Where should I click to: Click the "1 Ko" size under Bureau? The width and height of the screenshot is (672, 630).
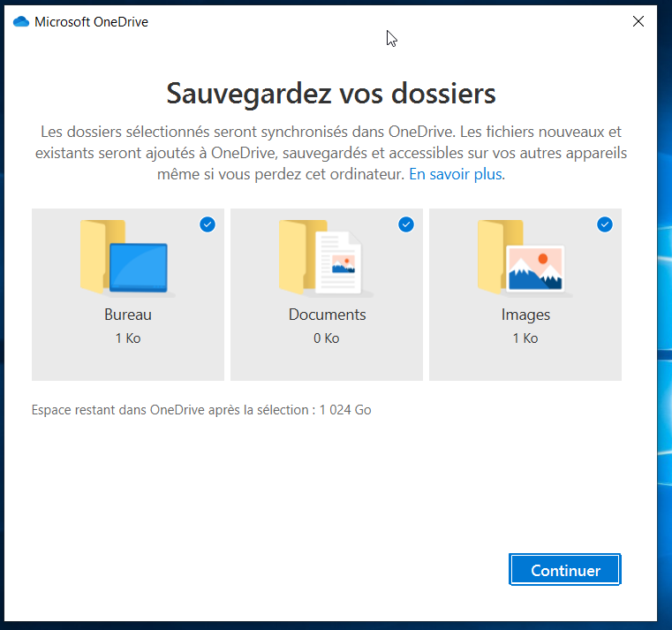point(128,338)
